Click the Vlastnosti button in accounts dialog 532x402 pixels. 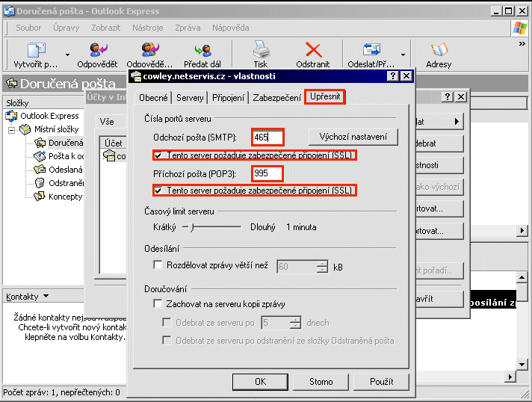[x=439, y=165]
